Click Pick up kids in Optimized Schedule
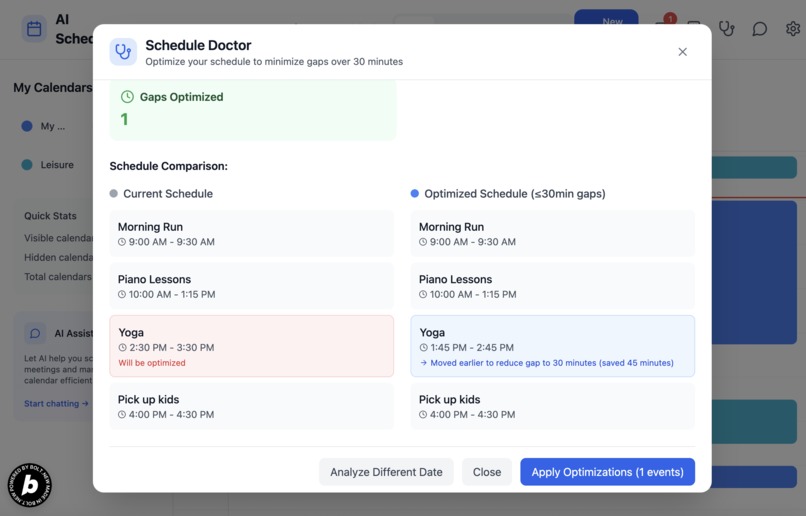This screenshot has height=516, width=806. tap(553, 406)
